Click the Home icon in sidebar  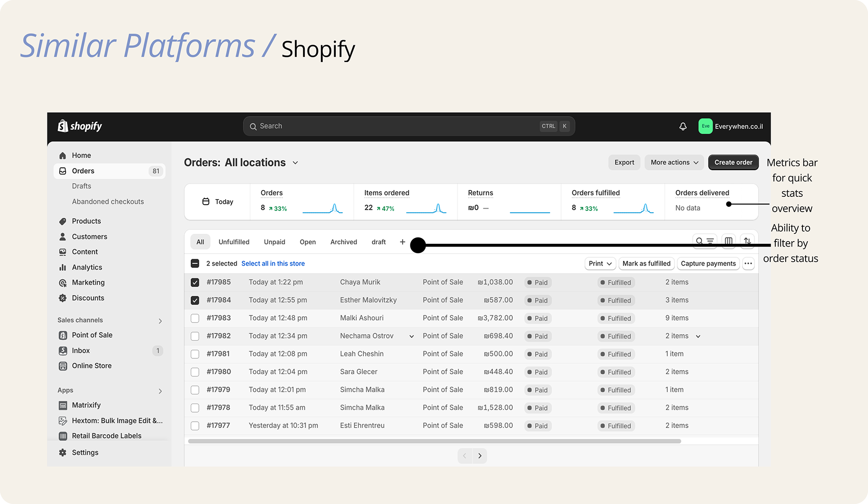(63, 156)
